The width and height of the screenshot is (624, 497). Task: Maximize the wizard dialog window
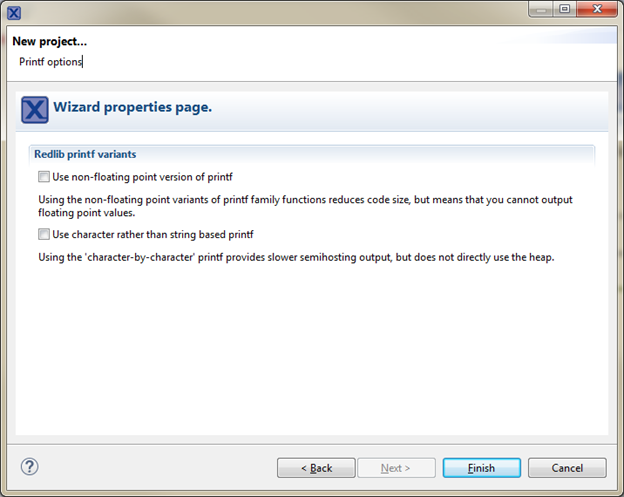pos(564,11)
